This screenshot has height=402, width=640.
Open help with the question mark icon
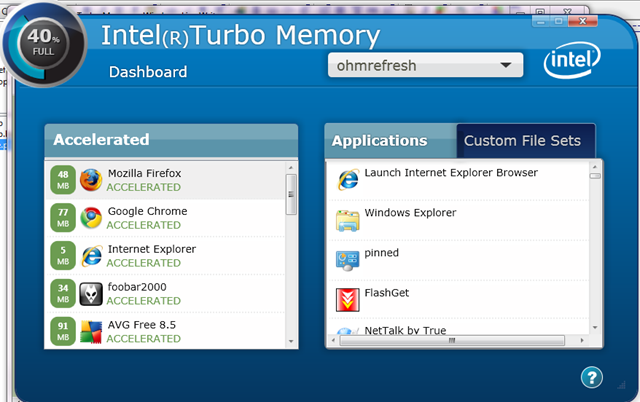[591, 378]
